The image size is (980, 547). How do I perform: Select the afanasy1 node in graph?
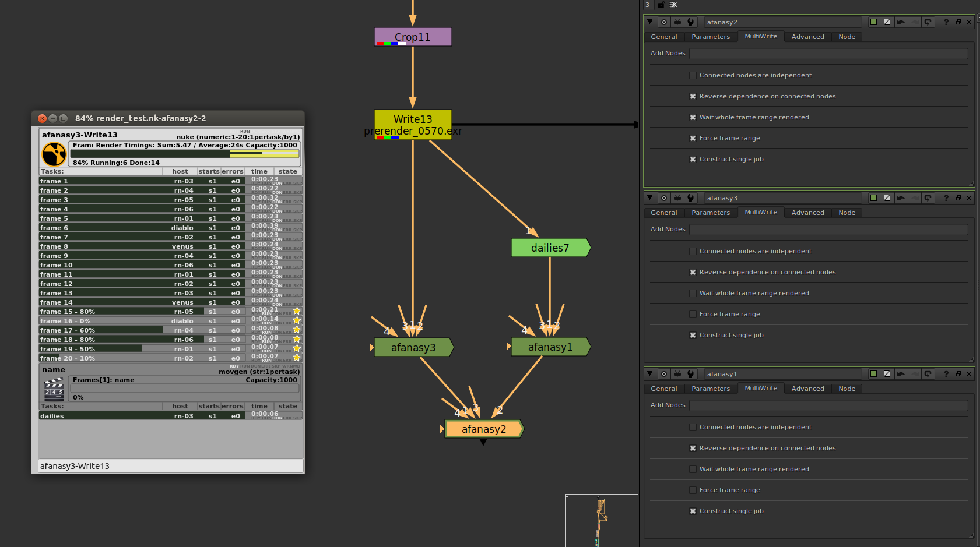click(550, 347)
